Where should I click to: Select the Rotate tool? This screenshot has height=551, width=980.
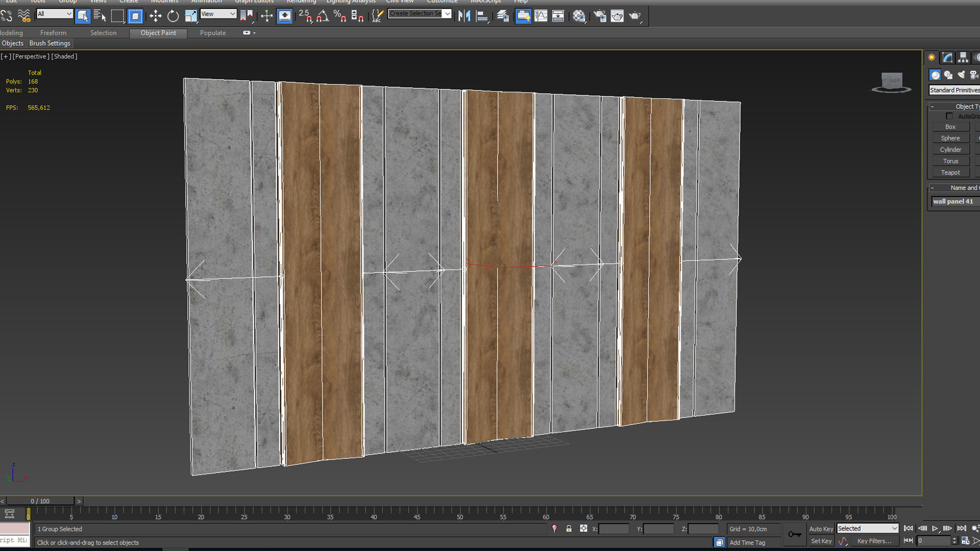(173, 16)
